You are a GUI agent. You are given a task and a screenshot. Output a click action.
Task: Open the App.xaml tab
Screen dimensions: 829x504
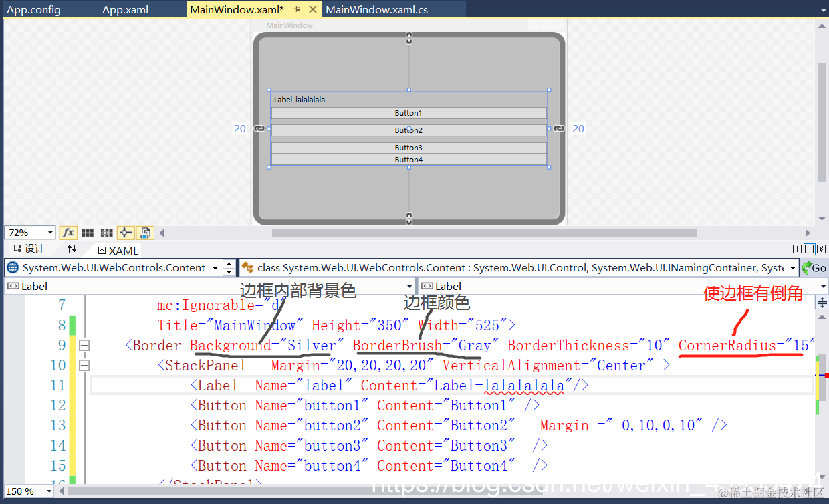(125, 9)
